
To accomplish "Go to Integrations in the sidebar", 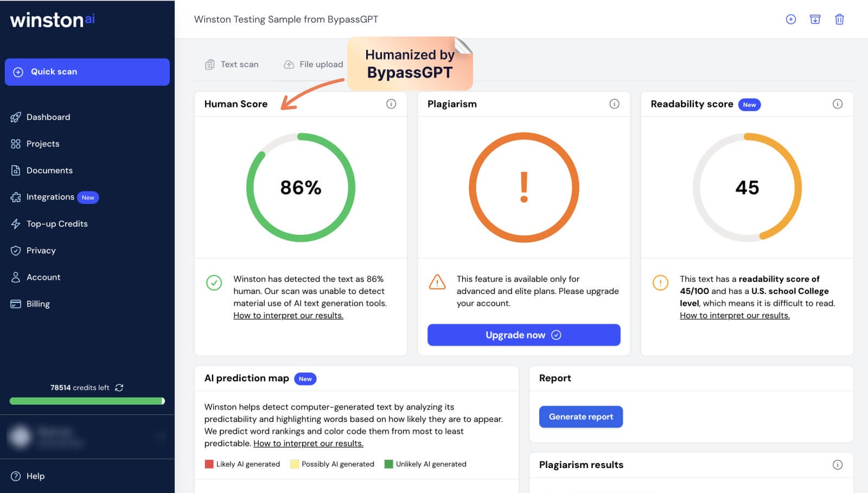I will click(50, 197).
